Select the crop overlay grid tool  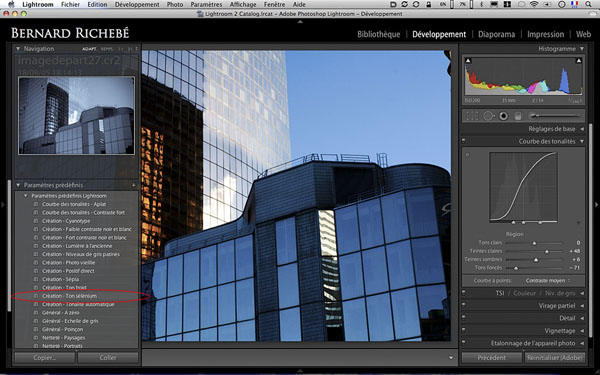click(472, 116)
